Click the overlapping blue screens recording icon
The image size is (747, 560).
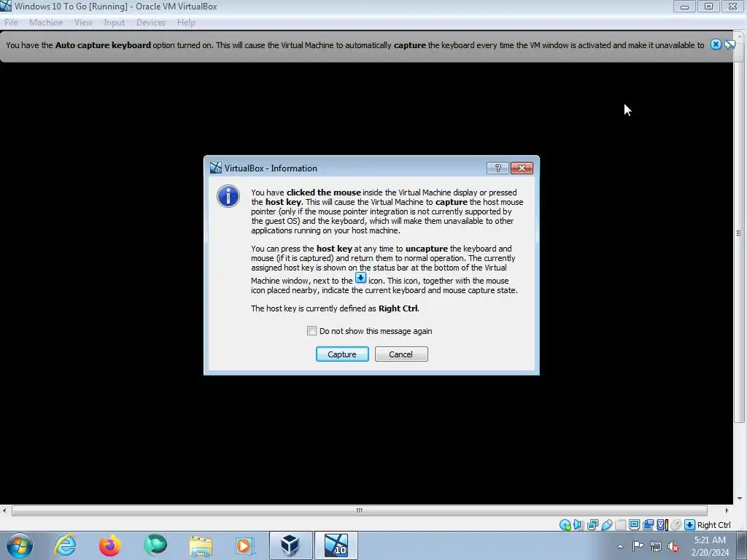(x=648, y=525)
